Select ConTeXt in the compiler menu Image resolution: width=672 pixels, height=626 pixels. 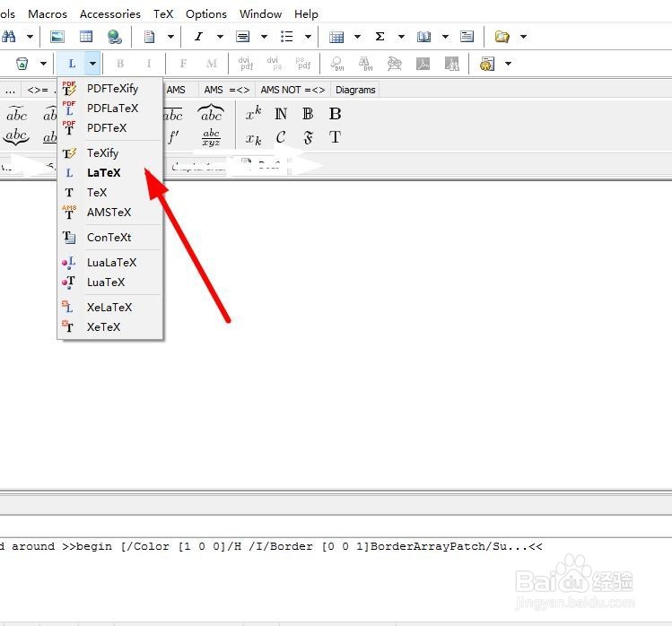(110, 238)
